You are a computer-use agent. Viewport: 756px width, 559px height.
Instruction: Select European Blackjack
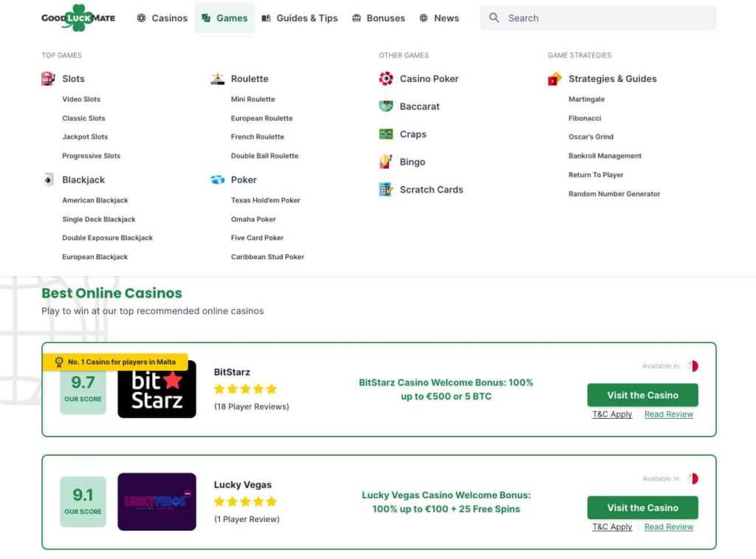[x=95, y=257]
